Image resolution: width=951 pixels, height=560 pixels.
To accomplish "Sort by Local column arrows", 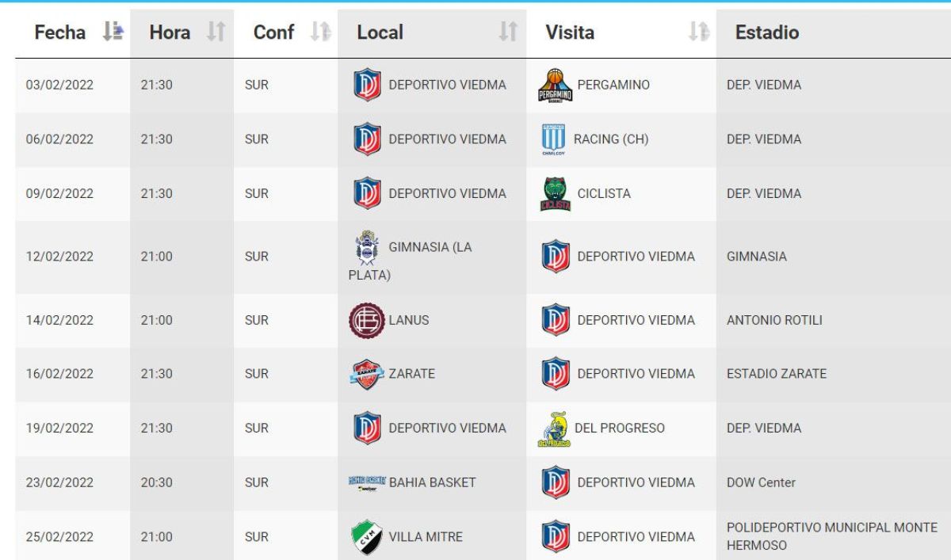I will pyautogui.click(x=507, y=32).
